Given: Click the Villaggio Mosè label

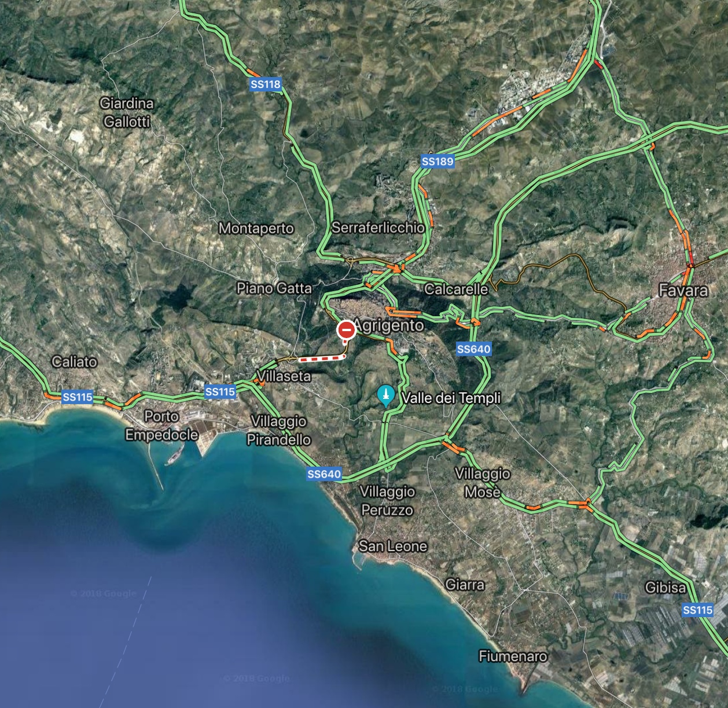Looking at the screenshot, I should (x=483, y=483).
